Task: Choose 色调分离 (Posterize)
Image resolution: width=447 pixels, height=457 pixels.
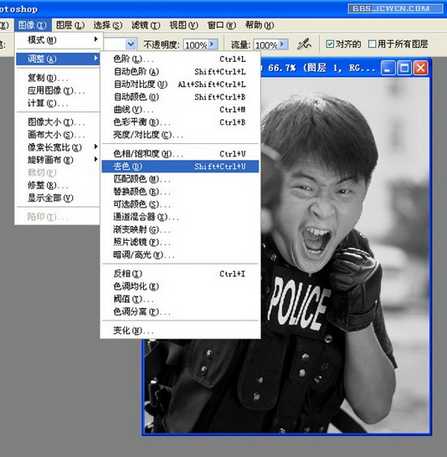Action: point(180,312)
